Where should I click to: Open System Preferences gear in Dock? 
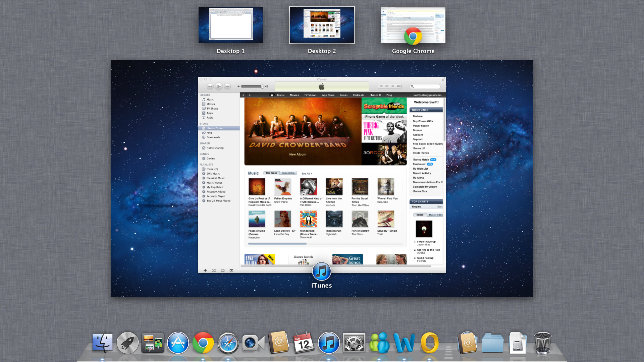354,343
